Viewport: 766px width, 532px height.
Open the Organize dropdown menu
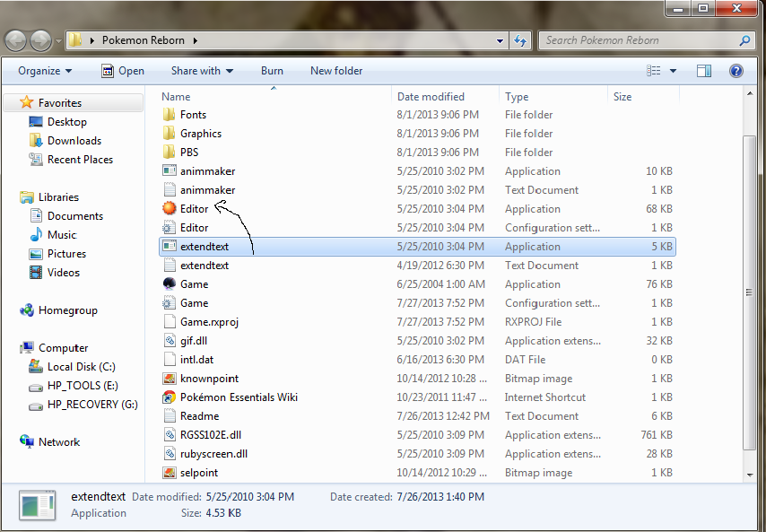[x=44, y=71]
